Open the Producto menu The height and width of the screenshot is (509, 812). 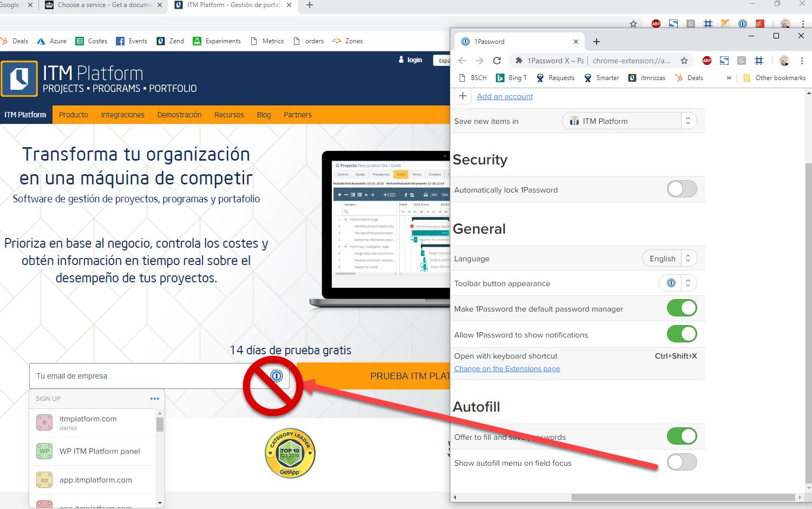[x=74, y=115]
